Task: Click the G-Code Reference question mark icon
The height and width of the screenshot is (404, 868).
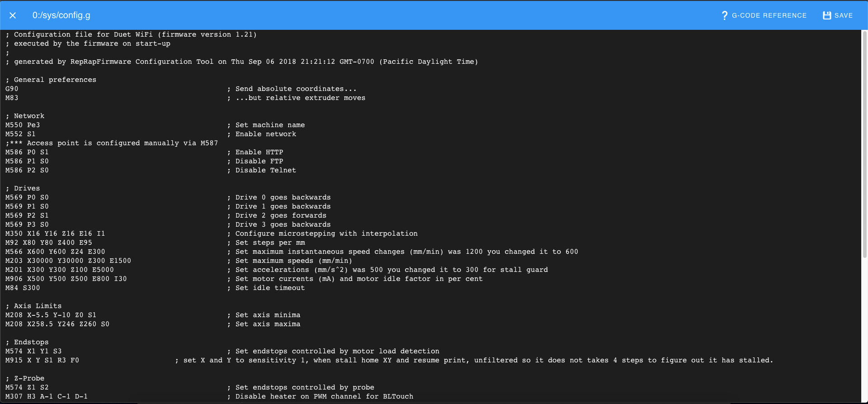Action: pos(724,15)
